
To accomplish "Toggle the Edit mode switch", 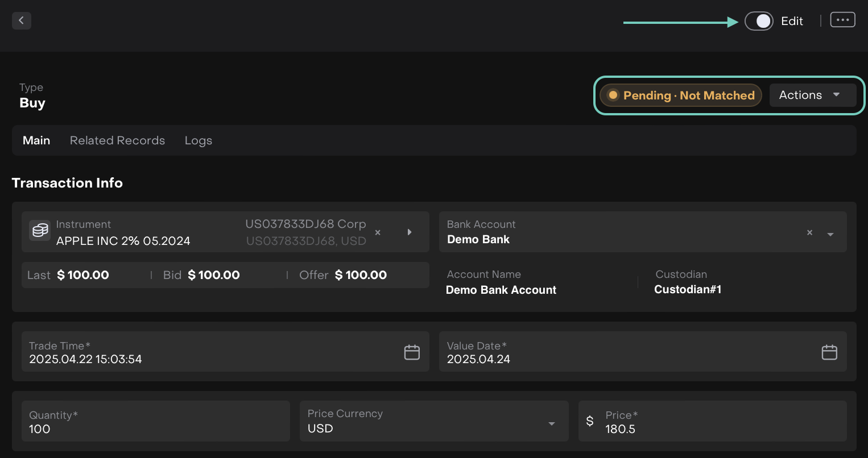I will (x=759, y=22).
